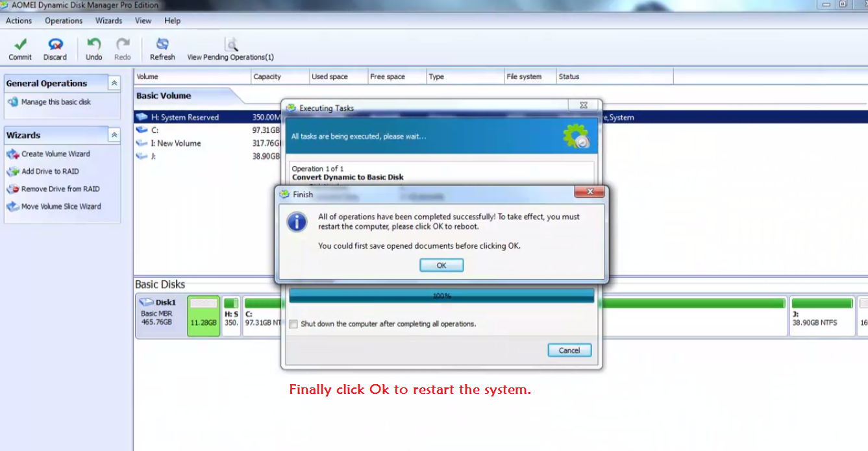Viewport: 868px width, 451px height.
Task: Sort by the Type column header
Action: (x=465, y=77)
